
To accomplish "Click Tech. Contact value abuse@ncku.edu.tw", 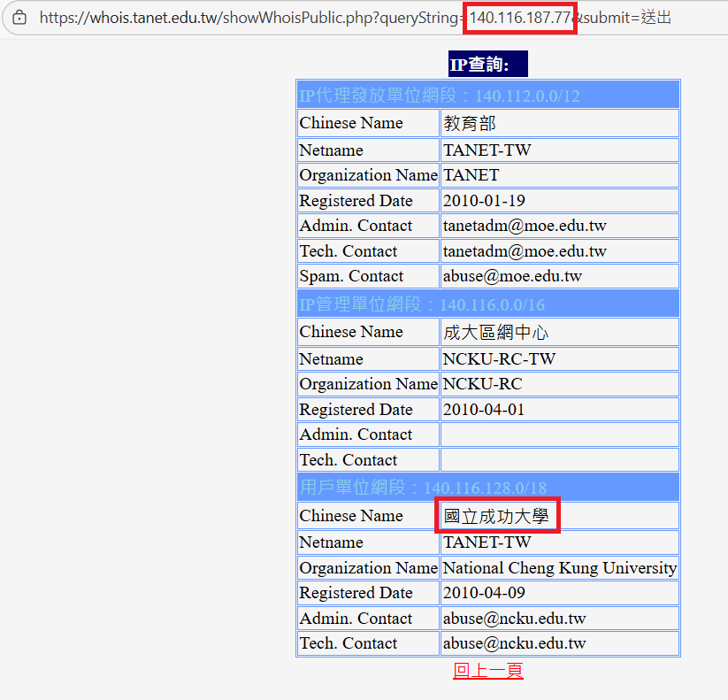I will 559,643.
